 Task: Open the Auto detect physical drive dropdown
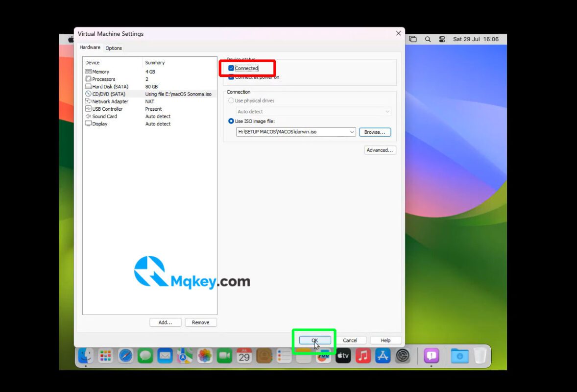pyautogui.click(x=314, y=112)
